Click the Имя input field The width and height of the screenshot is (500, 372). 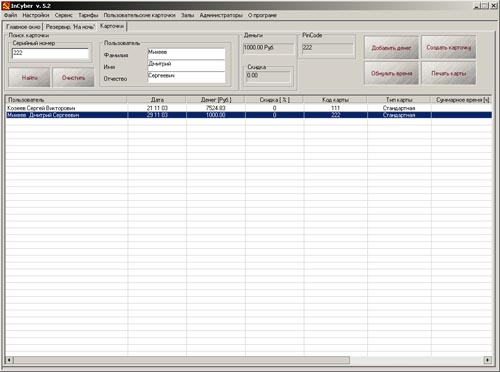pyautogui.click(x=186, y=65)
